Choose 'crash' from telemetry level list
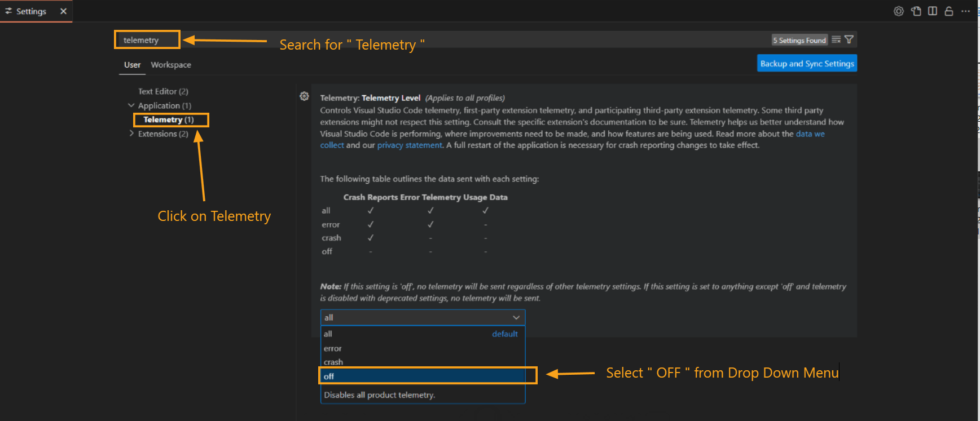 point(423,362)
